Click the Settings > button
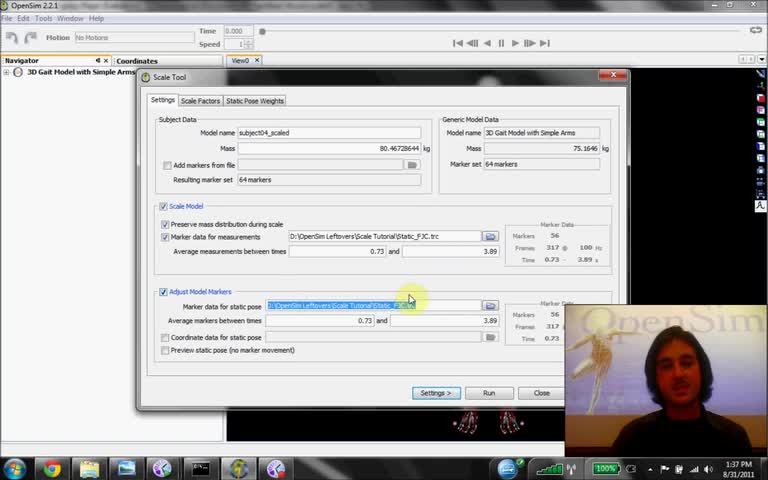The image size is (768, 480). 436,393
